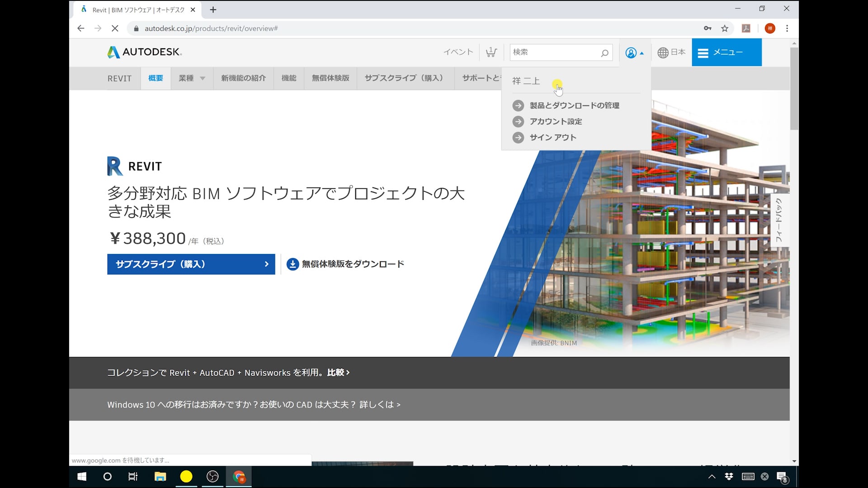
Task: Open Windows Start menu
Action: (x=82, y=477)
